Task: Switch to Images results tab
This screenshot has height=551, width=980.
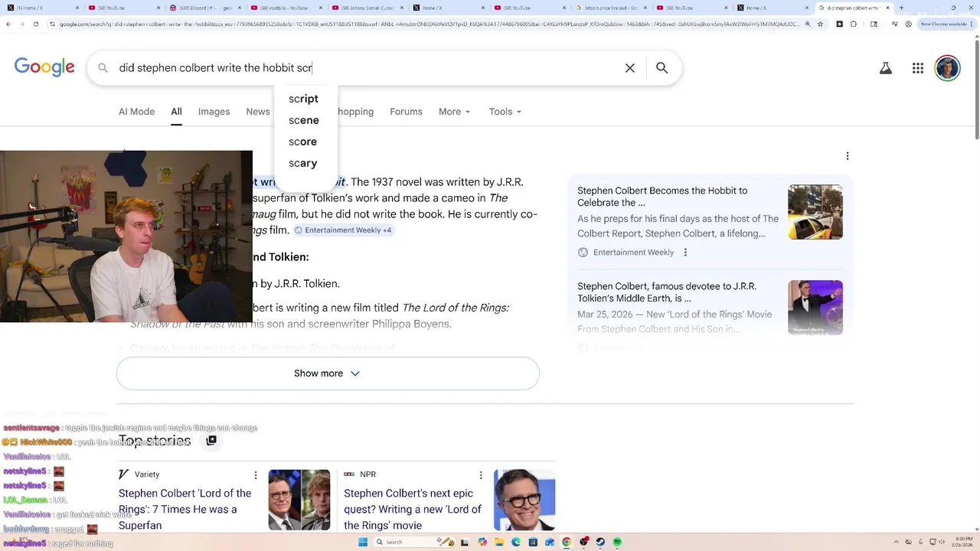Action: pyautogui.click(x=214, y=112)
